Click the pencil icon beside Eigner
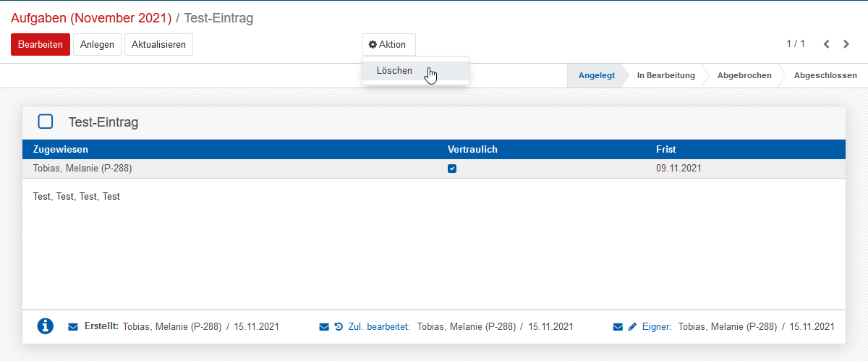Viewport: 868px width, 361px height. (x=632, y=327)
